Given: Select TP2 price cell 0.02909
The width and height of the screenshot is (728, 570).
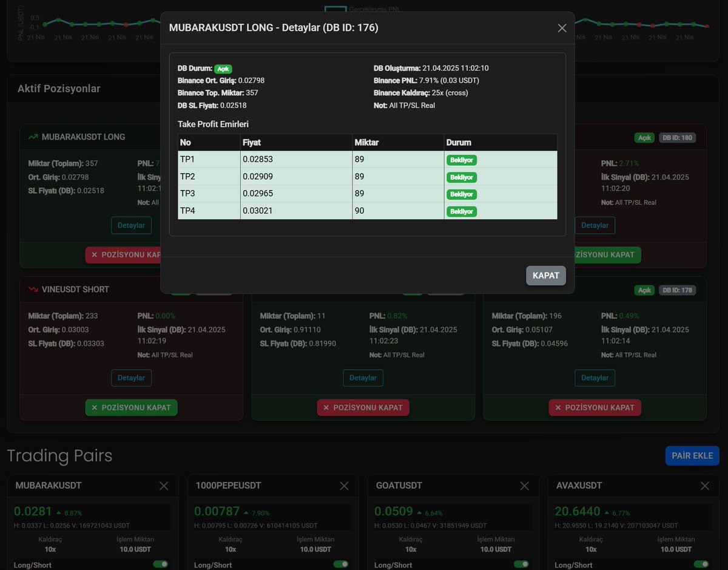Looking at the screenshot, I should pyautogui.click(x=297, y=177).
